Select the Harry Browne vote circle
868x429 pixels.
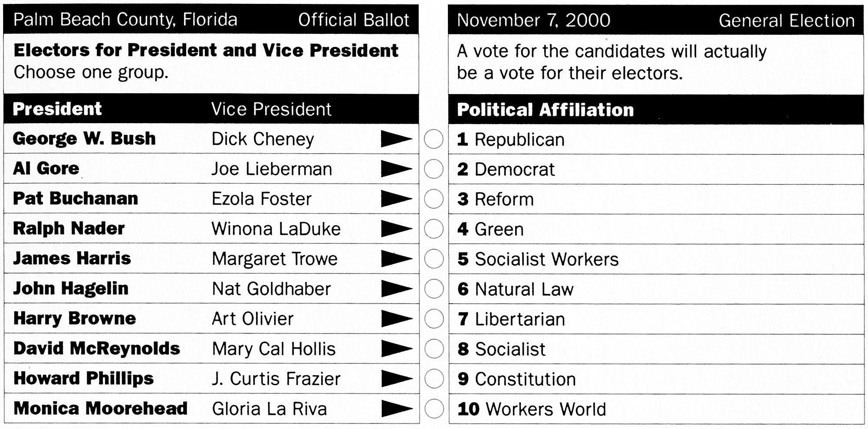tap(434, 319)
